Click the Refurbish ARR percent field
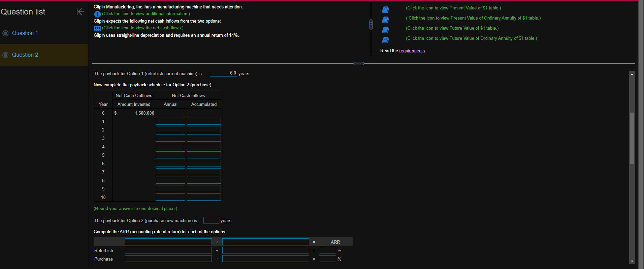The height and width of the screenshot is (269, 644). coord(327,250)
